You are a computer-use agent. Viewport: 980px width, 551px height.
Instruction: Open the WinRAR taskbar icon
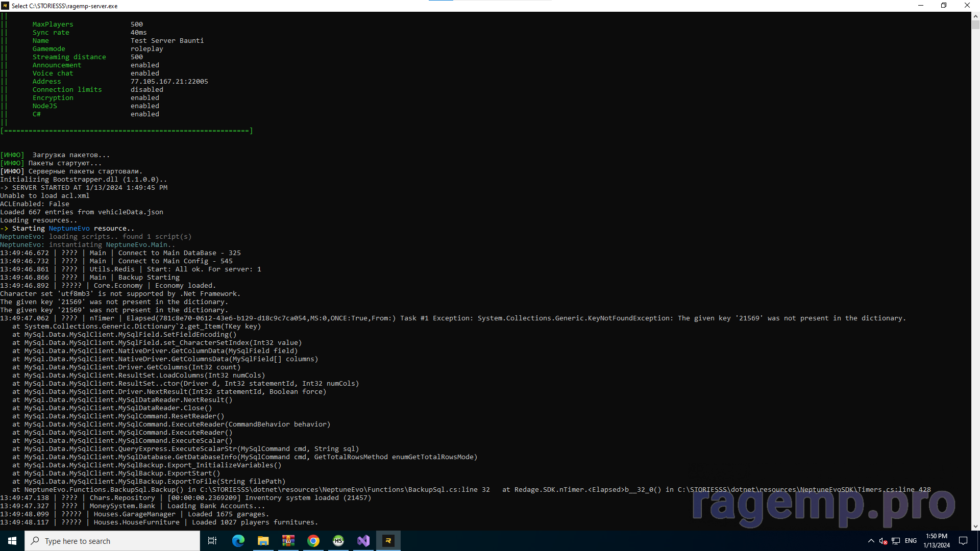[288, 541]
